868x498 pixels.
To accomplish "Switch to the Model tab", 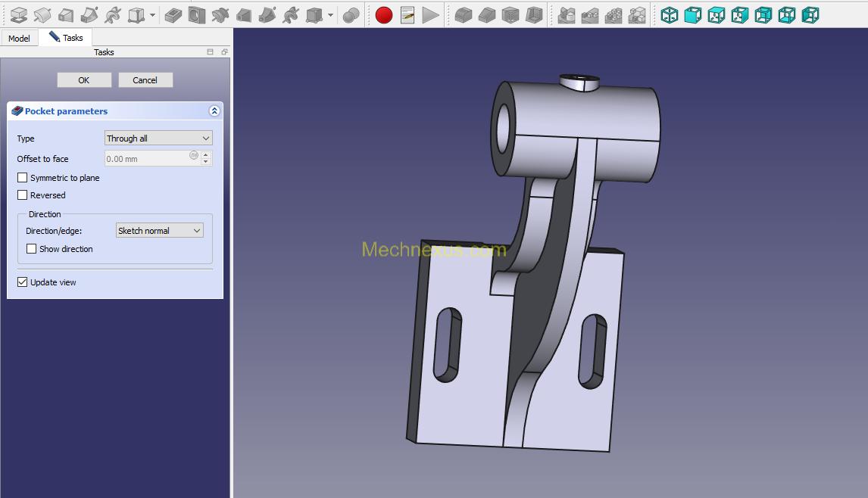I will click(x=19, y=39).
